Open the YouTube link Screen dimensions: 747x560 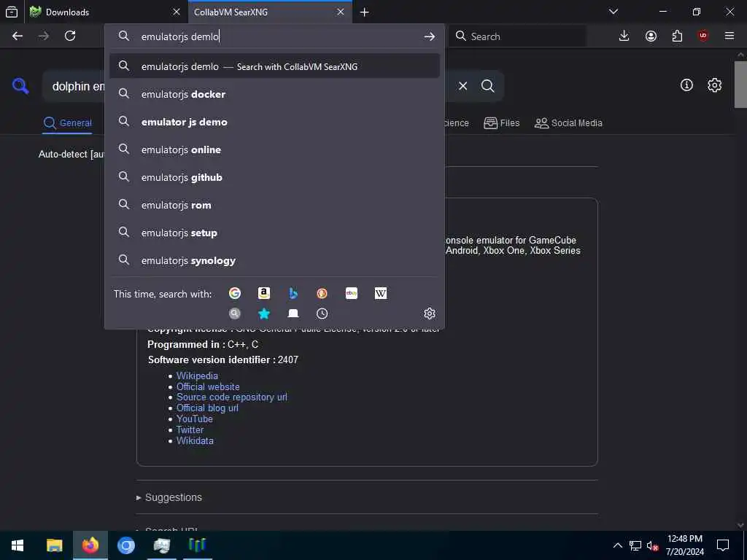point(194,419)
